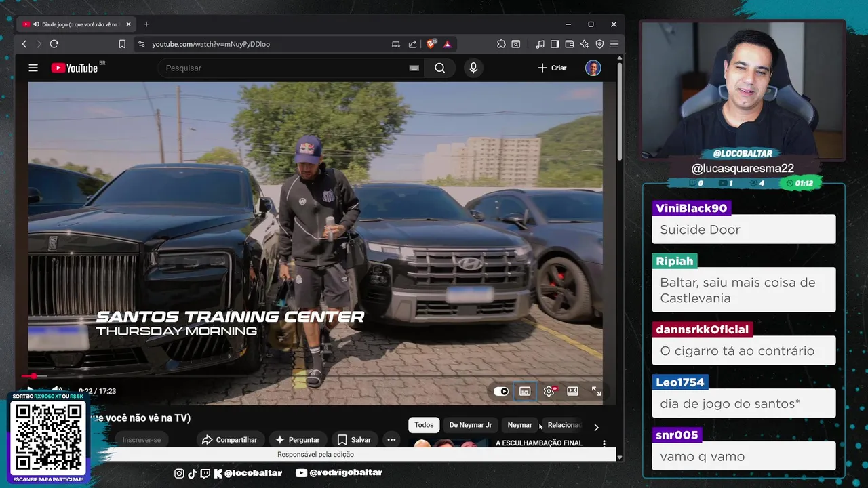Reload the current page
This screenshot has height=488, width=868.
pyautogui.click(x=54, y=44)
